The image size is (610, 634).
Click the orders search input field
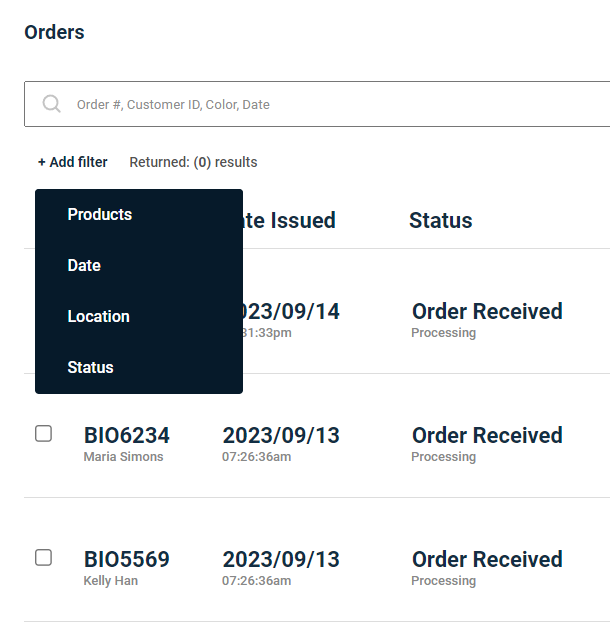[330, 104]
